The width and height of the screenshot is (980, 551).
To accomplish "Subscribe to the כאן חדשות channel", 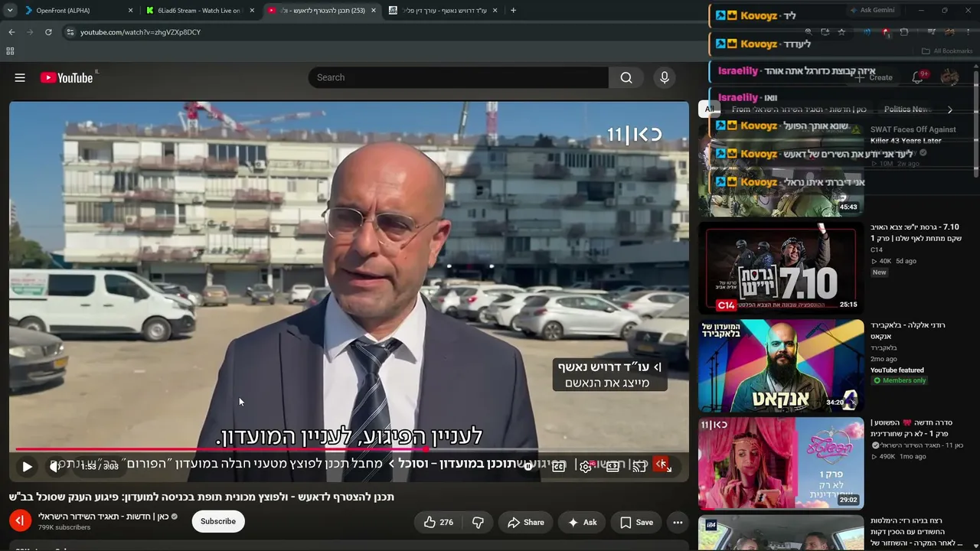I will (x=218, y=521).
